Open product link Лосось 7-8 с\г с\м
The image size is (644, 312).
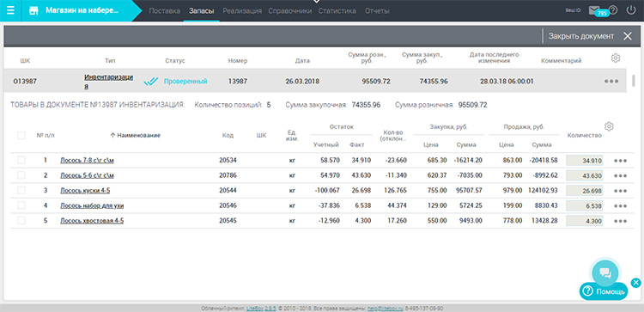[87, 161]
